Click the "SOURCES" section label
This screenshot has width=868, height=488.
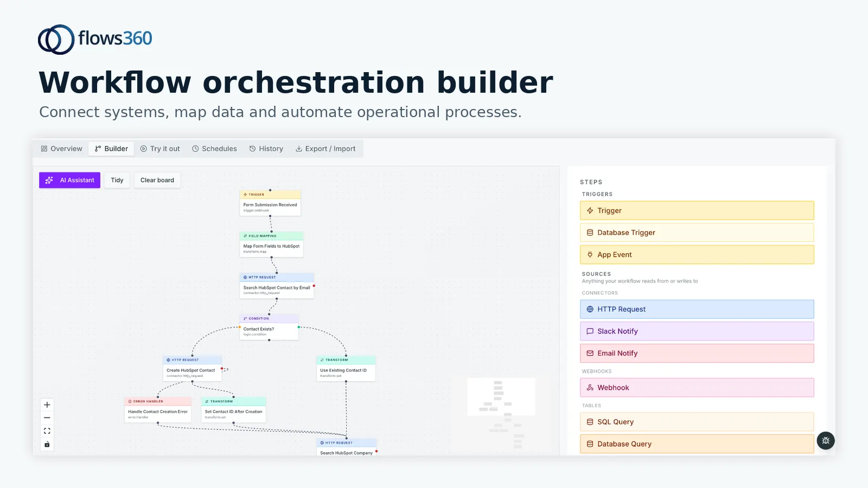597,274
